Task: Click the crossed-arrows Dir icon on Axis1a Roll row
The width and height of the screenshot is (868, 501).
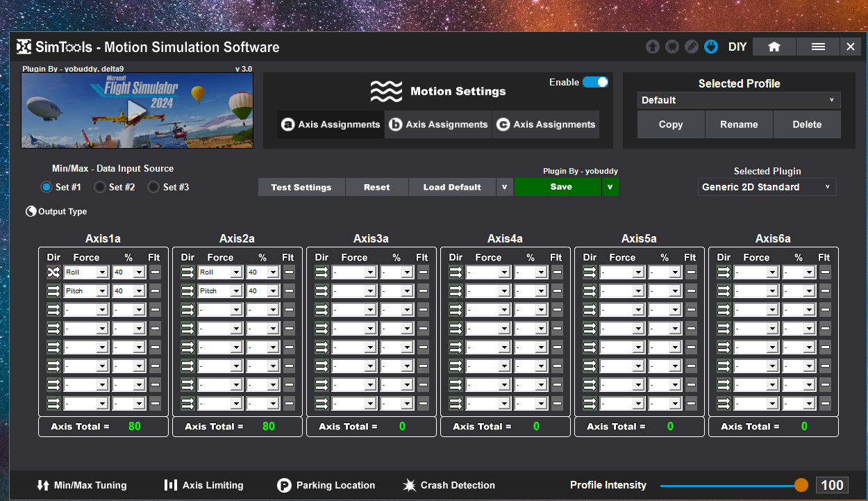Action: tap(53, 272)
